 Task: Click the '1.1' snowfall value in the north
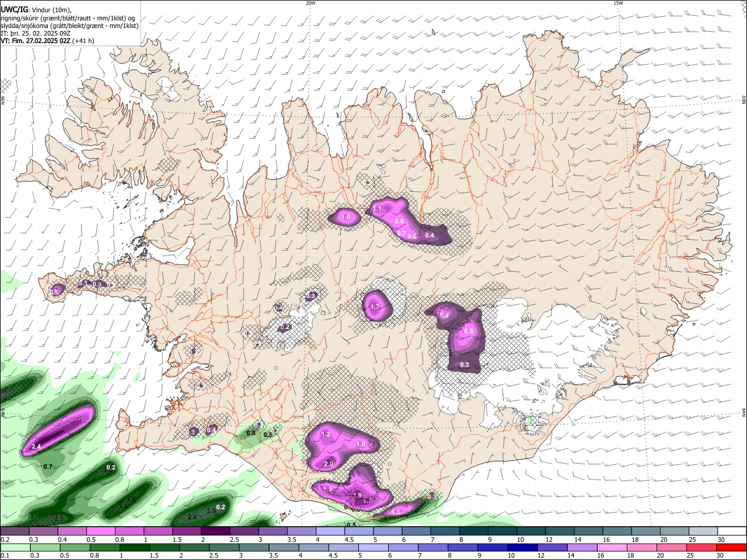coord(377,209)
